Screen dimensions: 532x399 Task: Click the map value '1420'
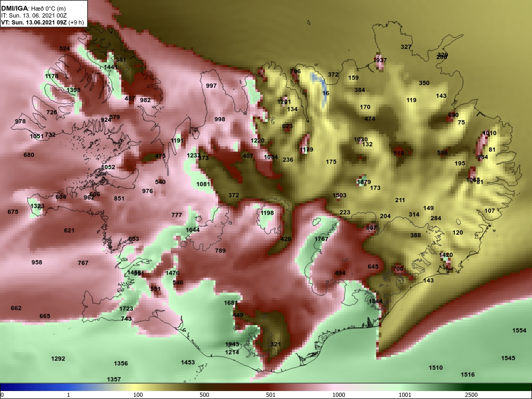pos(446,255)
